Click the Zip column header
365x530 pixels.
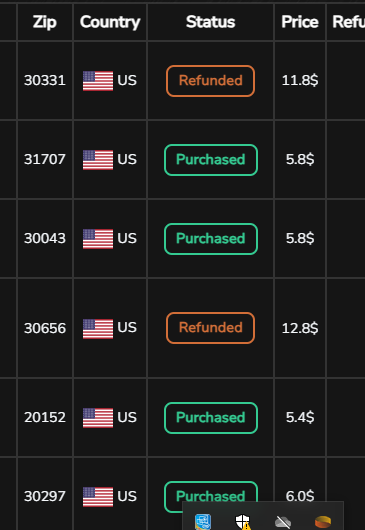point(45,22)
